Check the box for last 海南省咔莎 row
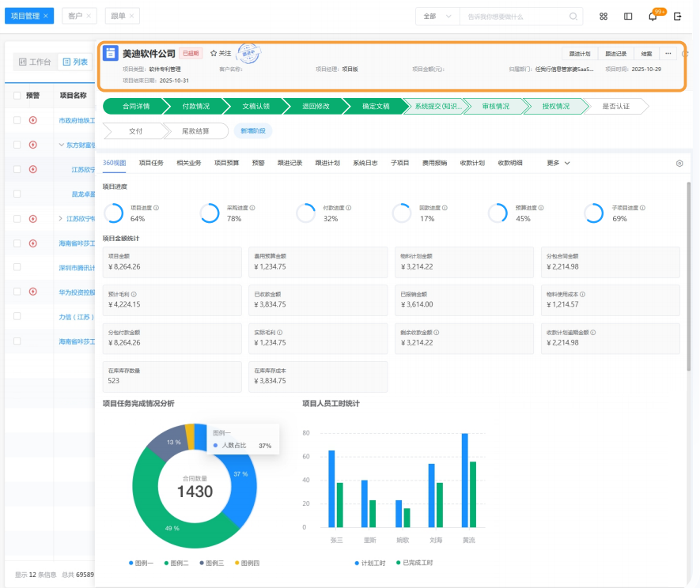This screenshot has height=588, width=700. click(x=17, y=341)
